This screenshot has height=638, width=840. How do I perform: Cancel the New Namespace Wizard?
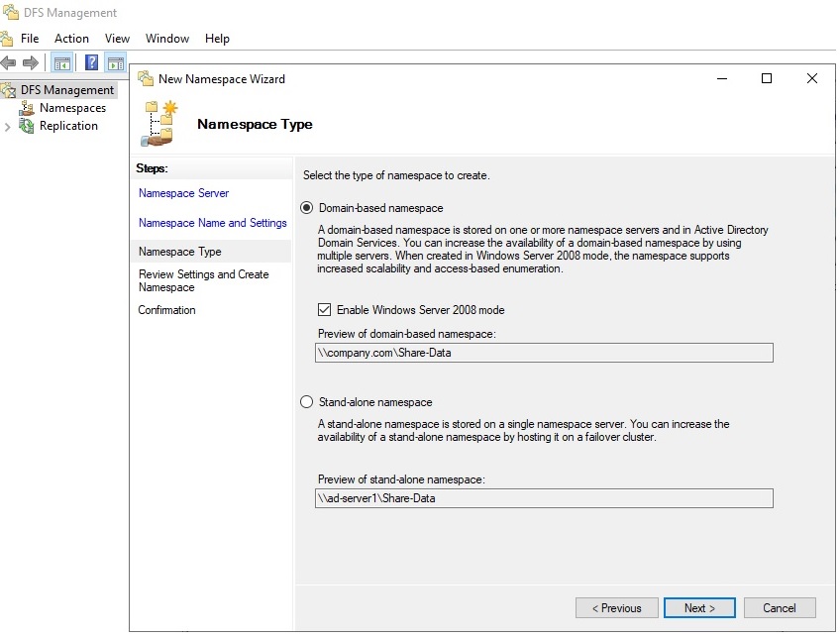[781, 607]
